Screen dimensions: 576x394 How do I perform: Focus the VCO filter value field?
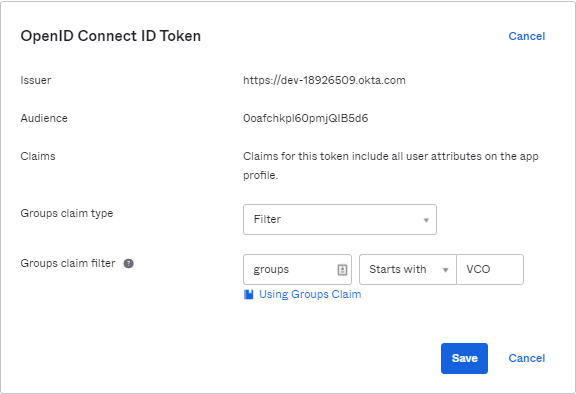click(x=490, y=270)
